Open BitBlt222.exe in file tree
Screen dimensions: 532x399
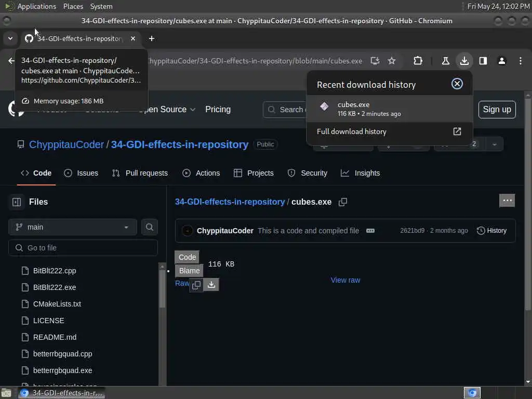55,287
